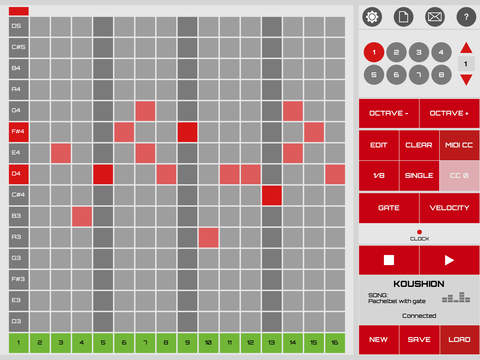480x360 pixels.
Task: Click the highlighted F#4 note label
Action: tap(18, 131)
